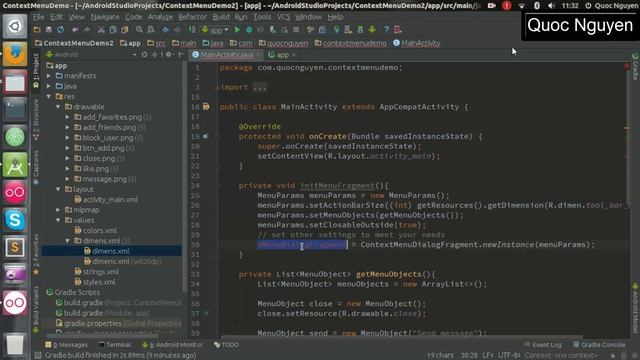Click the quocnguyen breadcrumb

(x=284, y=43)
